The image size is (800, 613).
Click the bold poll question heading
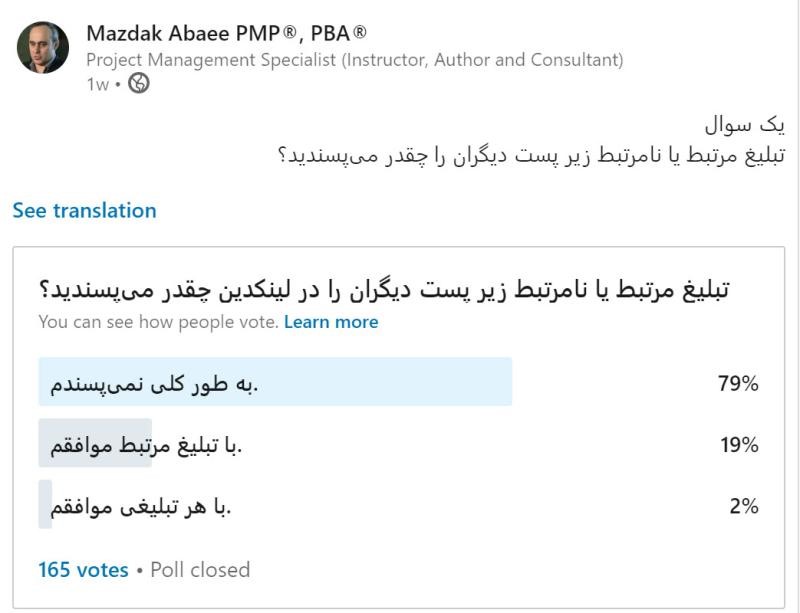[x=384, y=290]
